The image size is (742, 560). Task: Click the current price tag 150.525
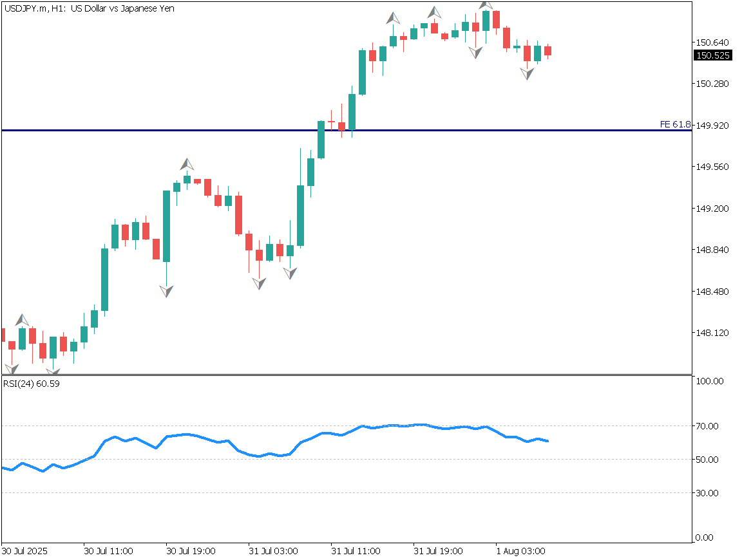point(713,56)
